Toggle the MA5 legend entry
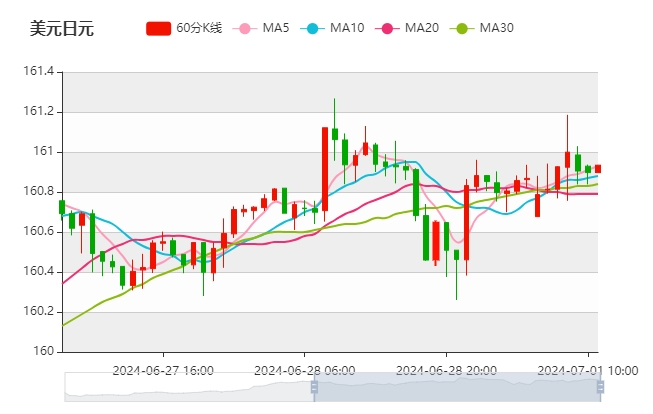This screenshot has width=653, height=414. point(261,28)
